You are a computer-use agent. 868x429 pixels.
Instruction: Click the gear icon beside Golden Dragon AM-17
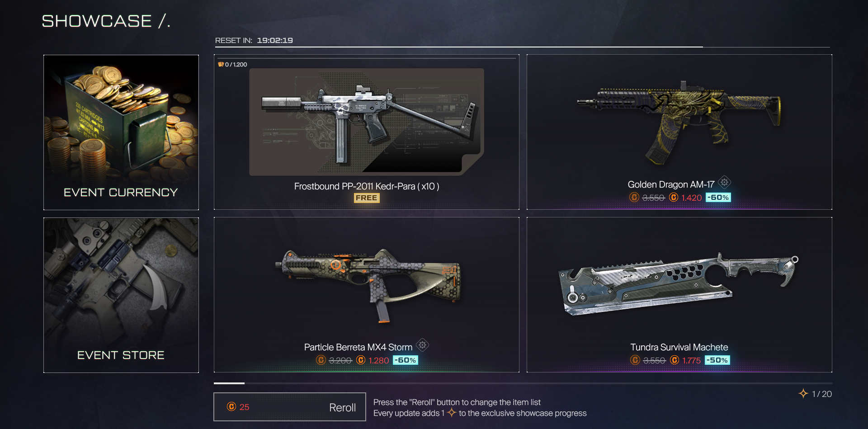(724, 182)
